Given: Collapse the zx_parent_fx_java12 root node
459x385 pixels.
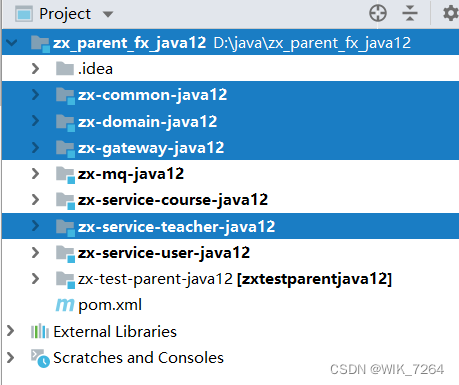Looking at the screenshot, I should (12, 43).
